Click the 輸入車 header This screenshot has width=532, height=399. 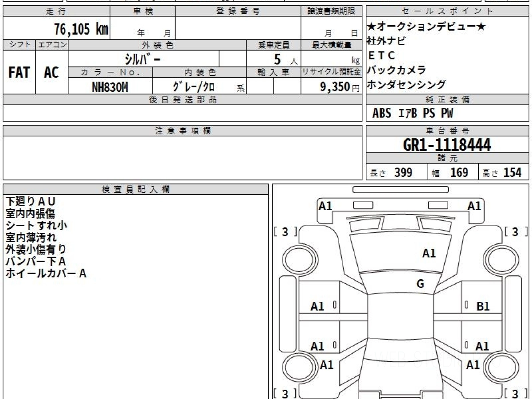pos(274,72)
